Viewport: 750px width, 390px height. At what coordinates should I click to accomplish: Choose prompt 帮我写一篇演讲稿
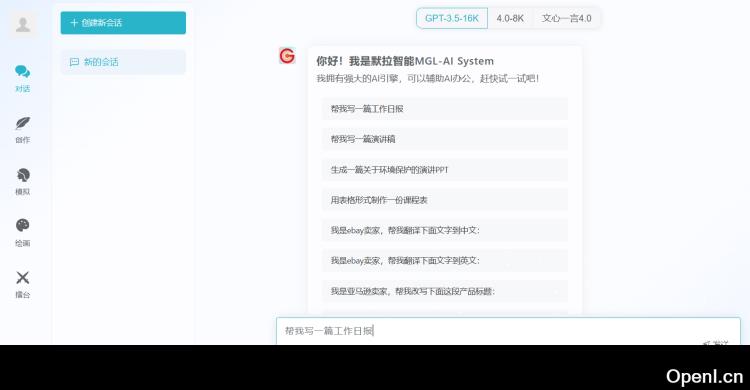pos(445,139)
